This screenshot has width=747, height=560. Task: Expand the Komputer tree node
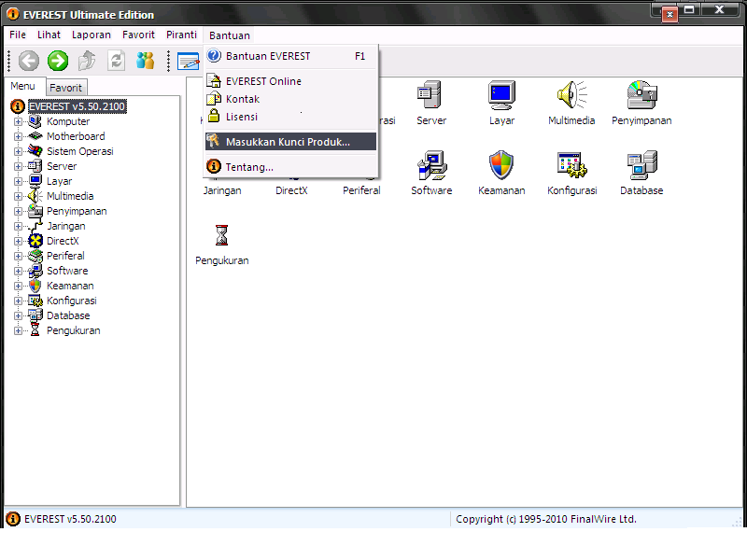coord(18,121)
